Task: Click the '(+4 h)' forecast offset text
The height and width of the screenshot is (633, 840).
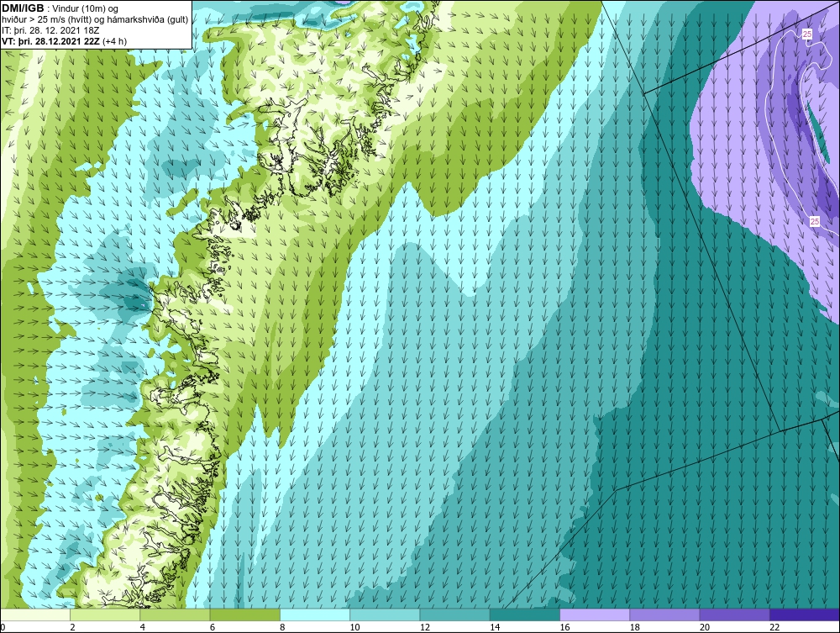Action: click(x=114, y=41)
